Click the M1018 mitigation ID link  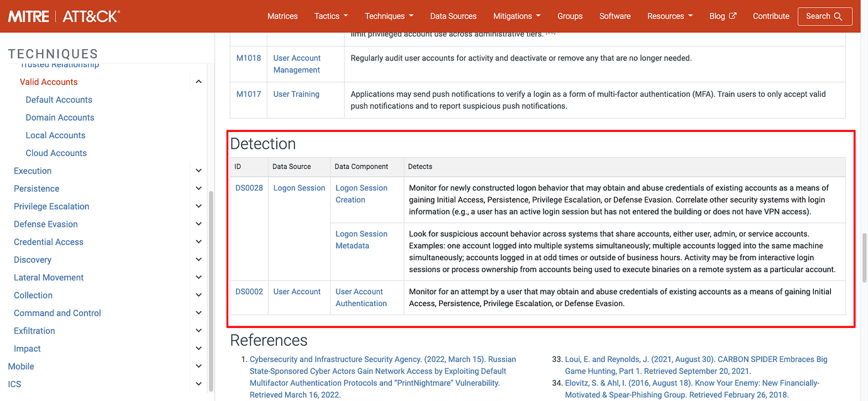(x=248, y=58)
